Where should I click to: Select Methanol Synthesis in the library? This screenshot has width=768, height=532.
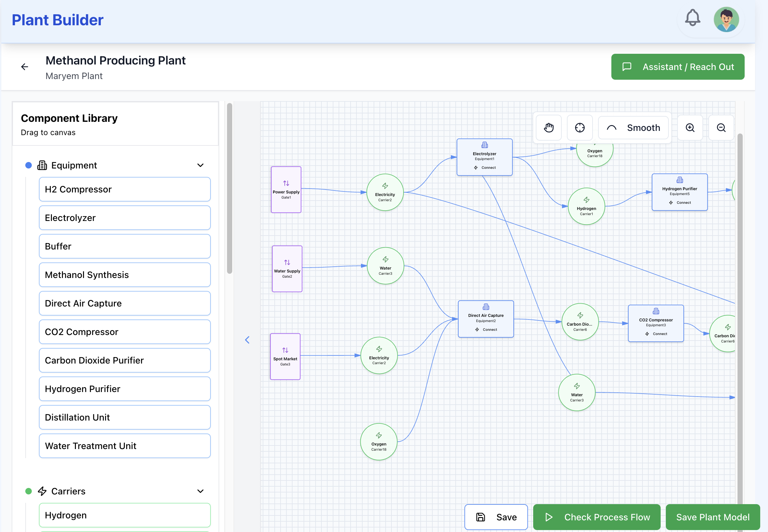point(125,275)
